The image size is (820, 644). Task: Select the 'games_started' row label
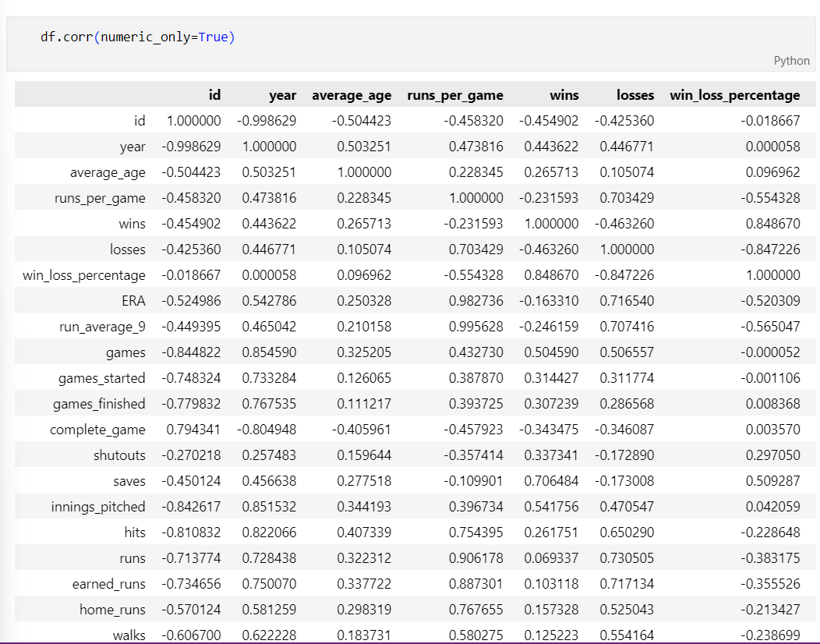click(x=101, y=378)
